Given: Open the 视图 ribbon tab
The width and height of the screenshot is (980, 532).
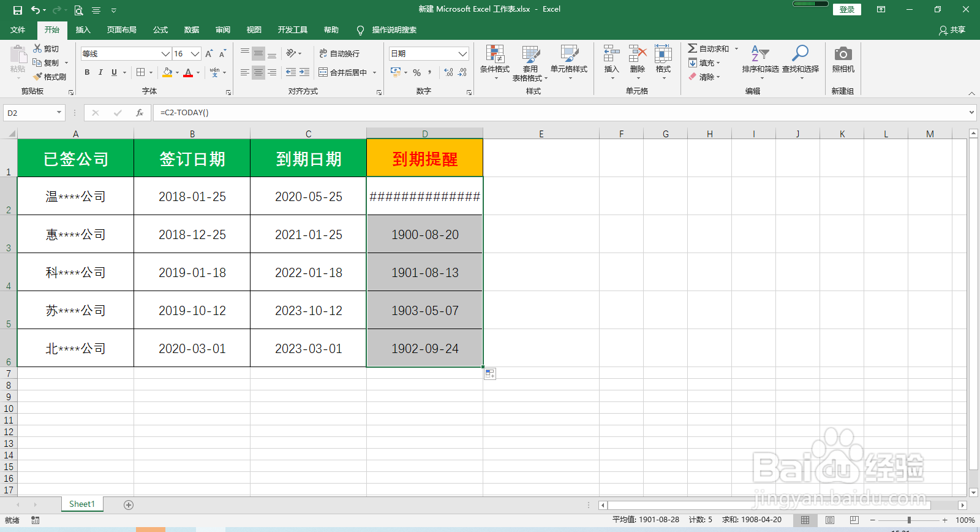Looking at the screenshot, I should 254,30.
